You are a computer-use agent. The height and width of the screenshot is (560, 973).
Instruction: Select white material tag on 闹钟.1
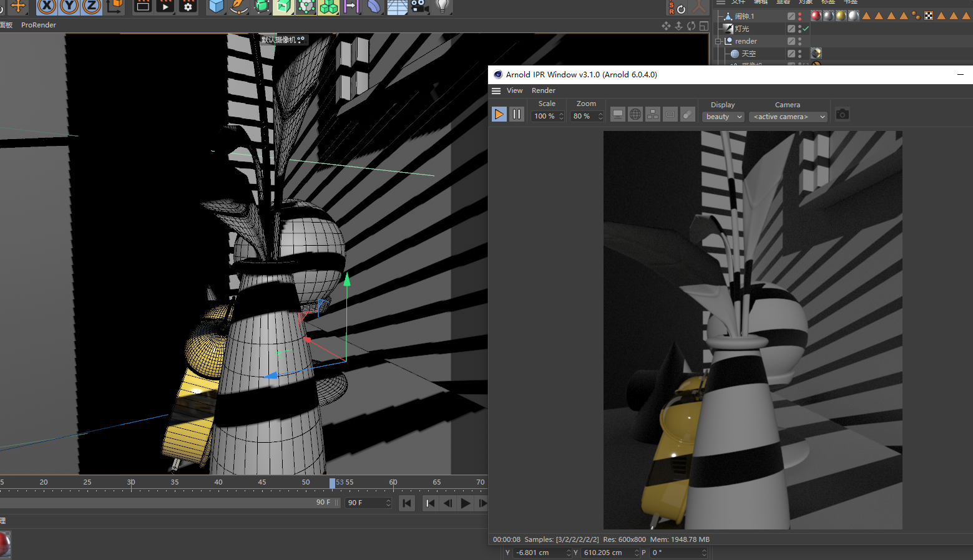pyautogui.click(x=853, y=16)
